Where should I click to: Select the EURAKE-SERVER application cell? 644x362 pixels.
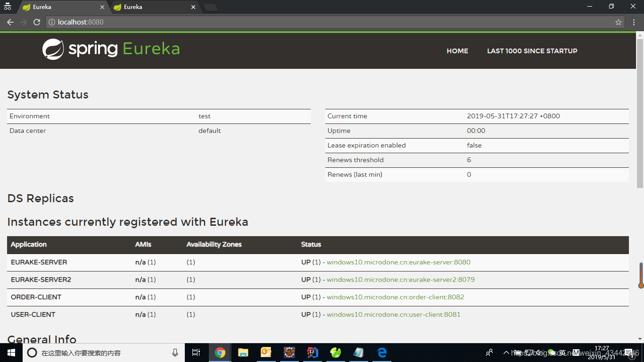click(39, 262)
